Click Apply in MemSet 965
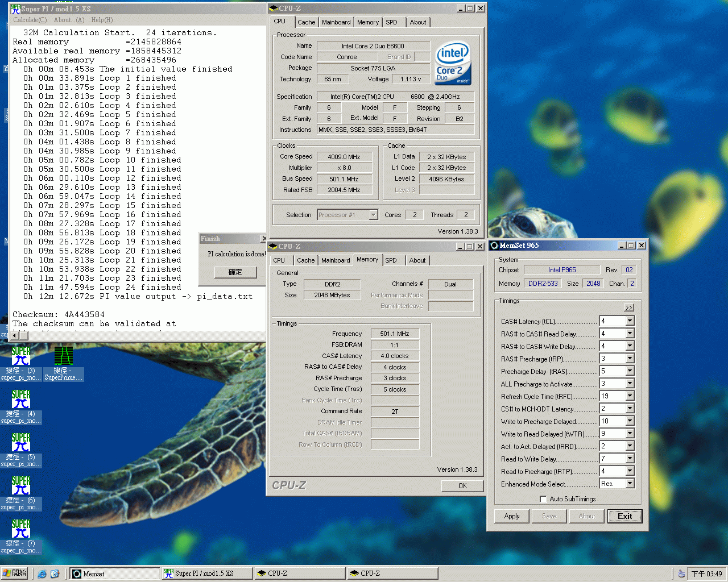The width and height of the screenshot is (728, 582). 512,516
